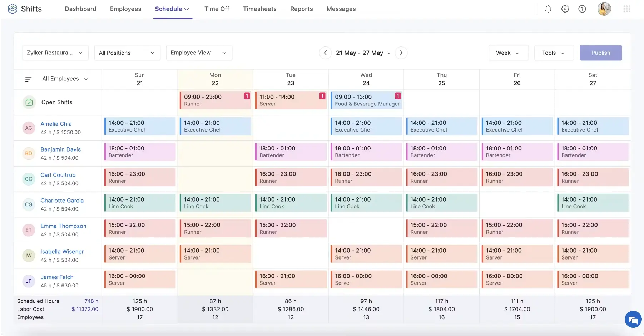The image size is (644, 336).
Task: Open the Reports tab
Action: point(302,9)
